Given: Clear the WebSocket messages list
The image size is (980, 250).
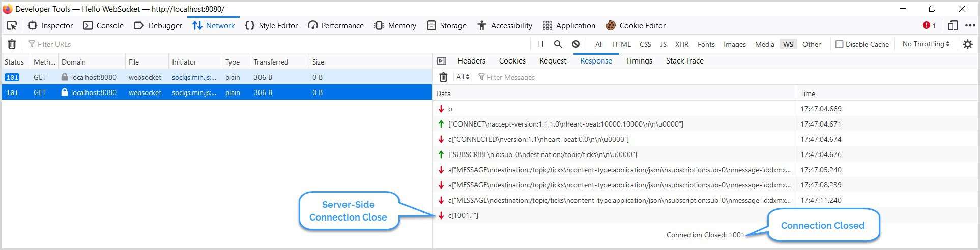Looking at the screenshot, I should pyautogui.click(x=443, y=77).
